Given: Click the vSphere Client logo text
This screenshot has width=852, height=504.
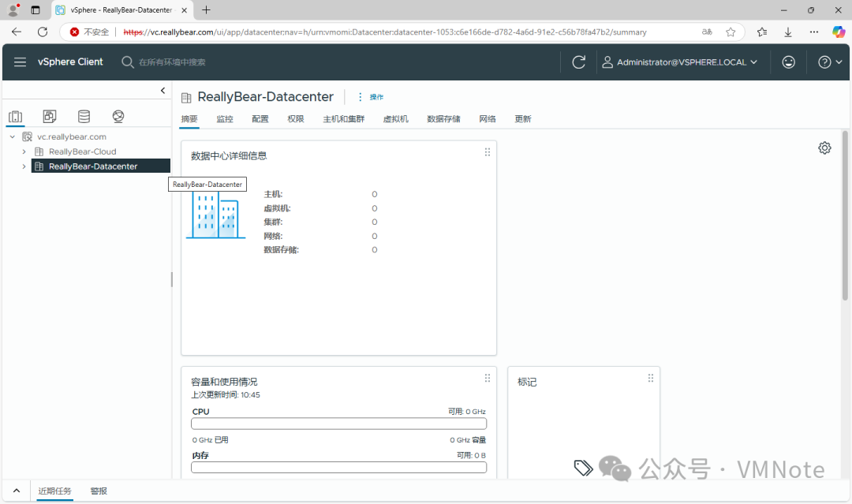Looking at the screenshot, I should point(70,62).
